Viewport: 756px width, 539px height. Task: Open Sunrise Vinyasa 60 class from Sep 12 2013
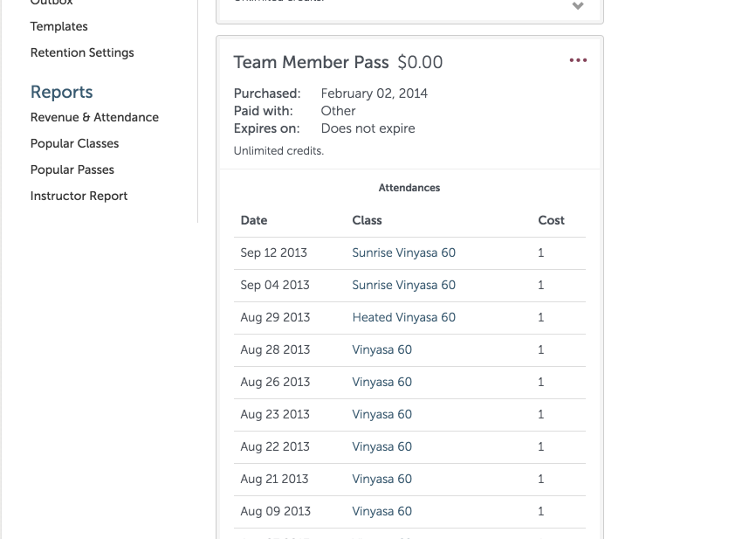tap(403, 252)
